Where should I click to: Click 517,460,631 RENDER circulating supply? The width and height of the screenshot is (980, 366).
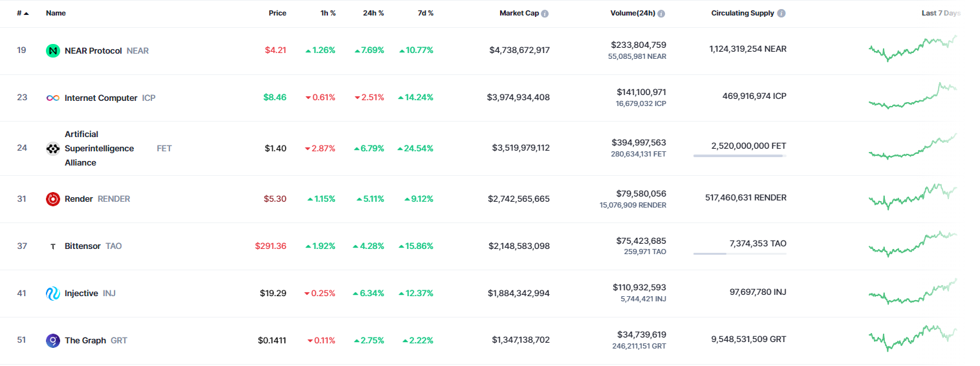pos(746,197)
